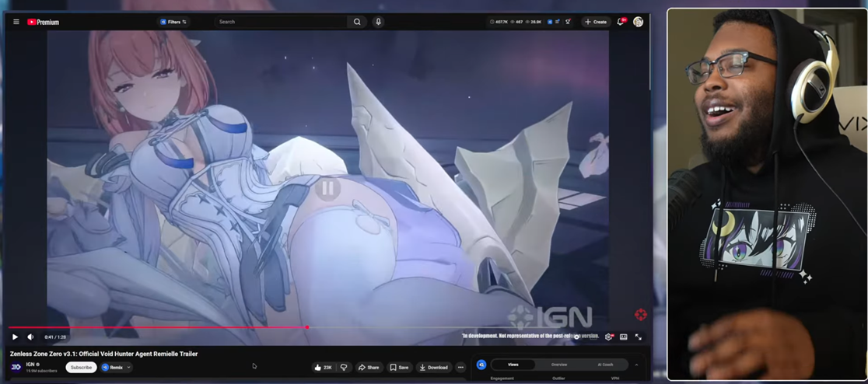Image resolution: width=868 pixels, height=384 pixels.
Task: Click the video title text
Action: [103, 354]
